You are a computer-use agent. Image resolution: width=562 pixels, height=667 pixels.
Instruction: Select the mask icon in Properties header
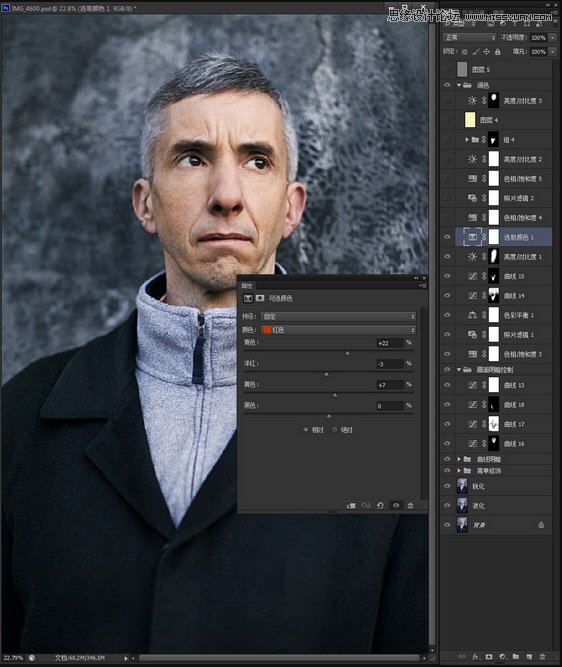[260, 298]
